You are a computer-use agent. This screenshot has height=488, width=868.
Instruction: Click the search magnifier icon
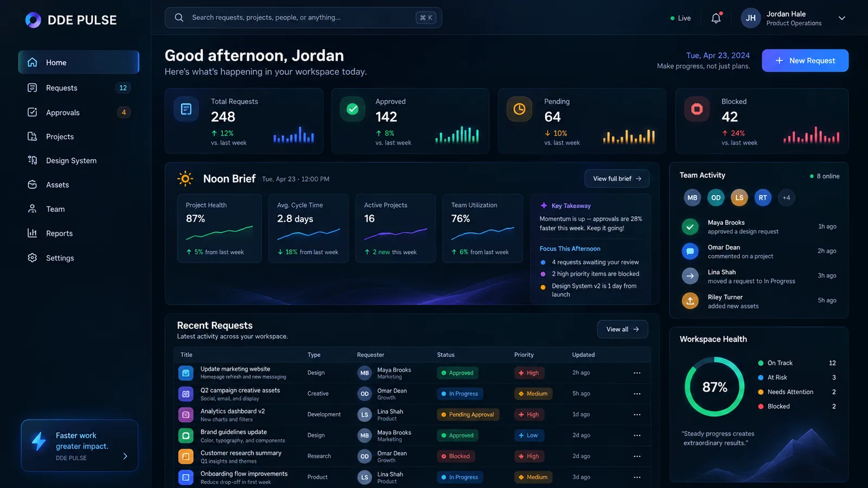pos(178,17)
